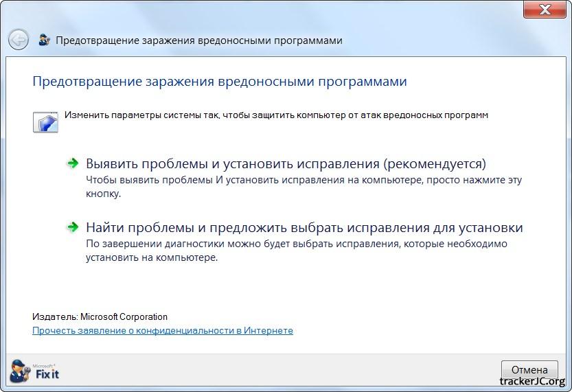The height and width of the screenshot is (392, 572).
Task: Click the system settings shield icon
Action: point(45,121)
